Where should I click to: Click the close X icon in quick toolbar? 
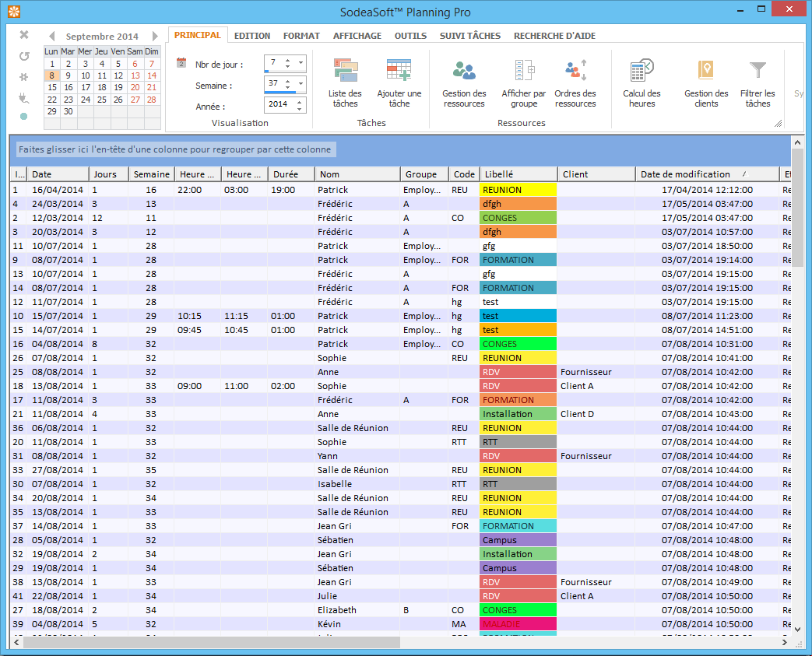[24, 35]
